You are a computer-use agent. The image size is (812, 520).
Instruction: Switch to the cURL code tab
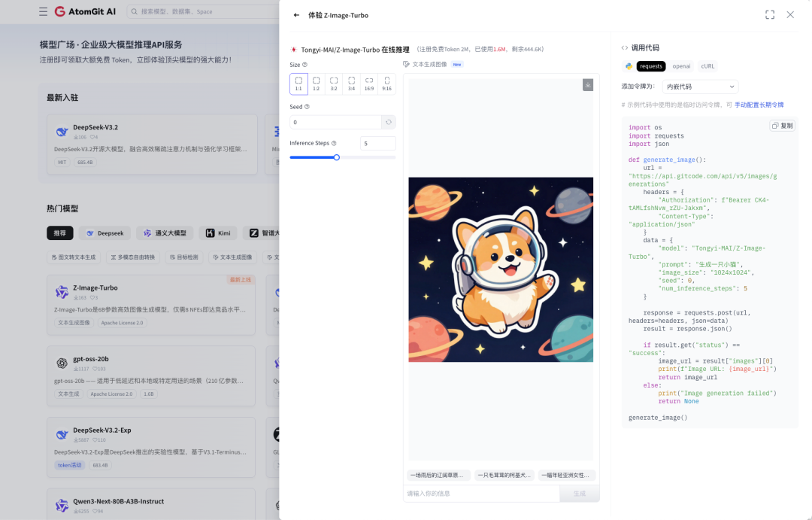707,65
